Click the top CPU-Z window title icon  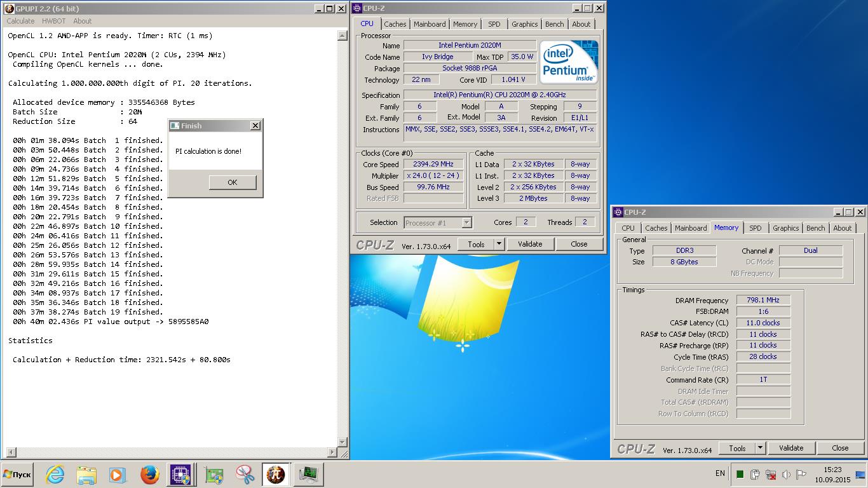pyautogui.click(x=358, y=8)
